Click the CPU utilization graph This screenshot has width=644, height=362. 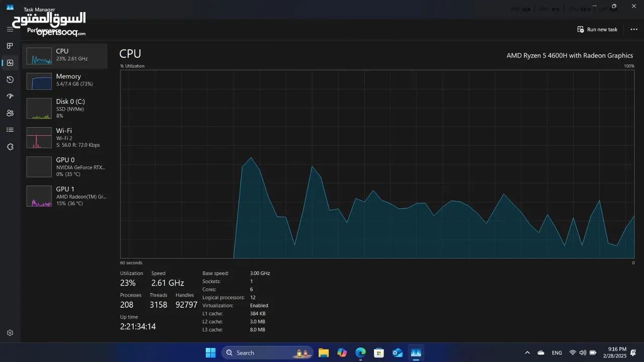[377, 164]
